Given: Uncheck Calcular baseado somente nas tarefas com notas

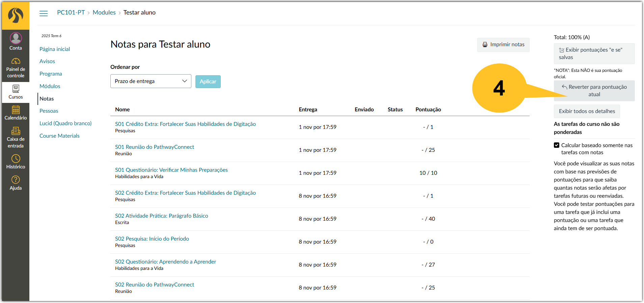Looking at the screenshot, I should pyautogui.click(x=557, y=145).
